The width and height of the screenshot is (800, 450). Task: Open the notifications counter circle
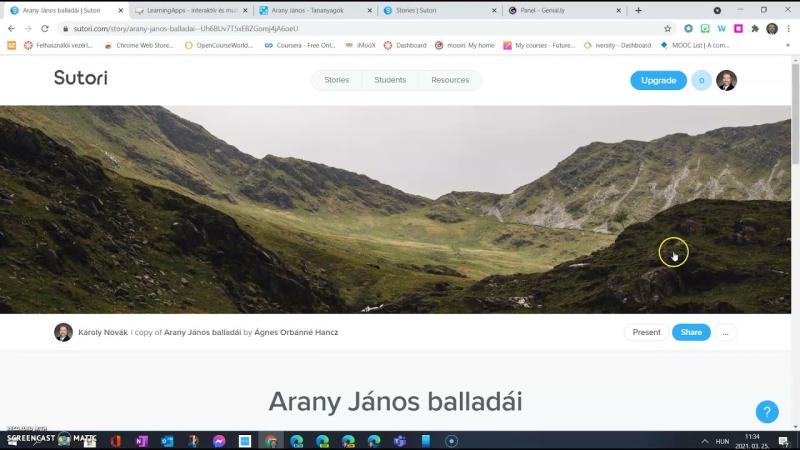[701, 80]
